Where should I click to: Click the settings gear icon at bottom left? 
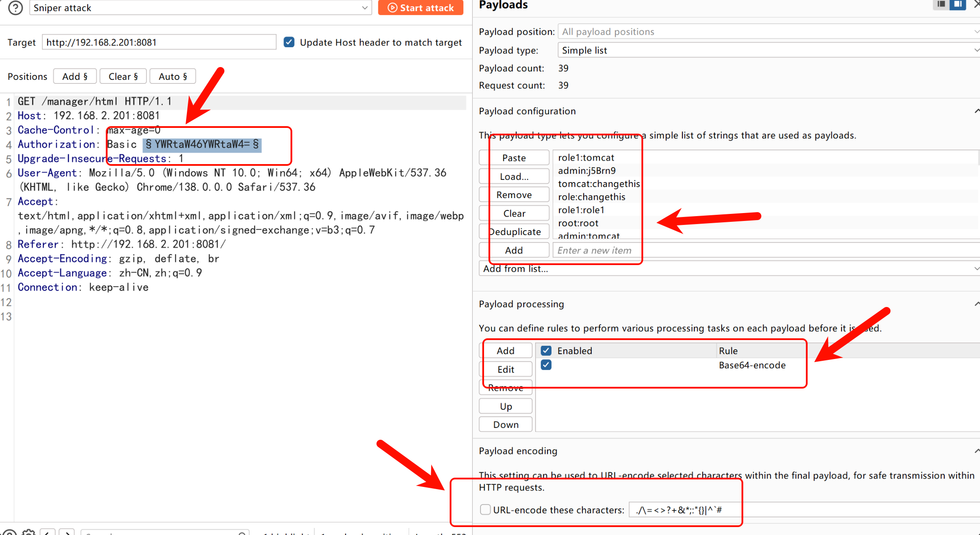(29, 532)
